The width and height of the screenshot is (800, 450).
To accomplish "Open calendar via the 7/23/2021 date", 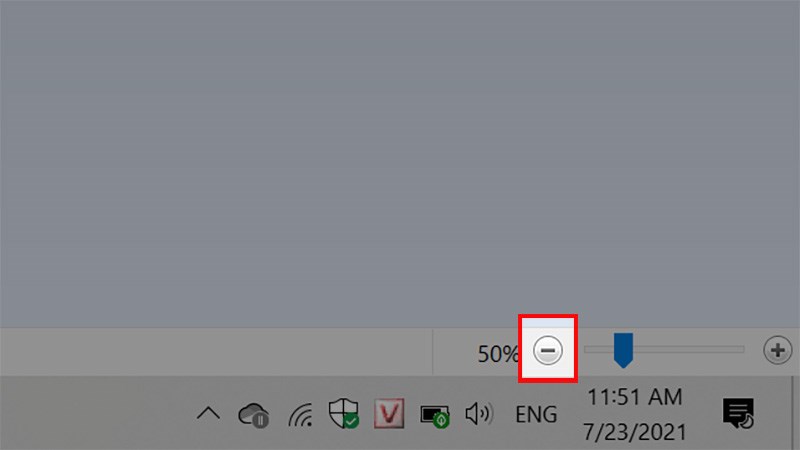I will tap(635, 432).
